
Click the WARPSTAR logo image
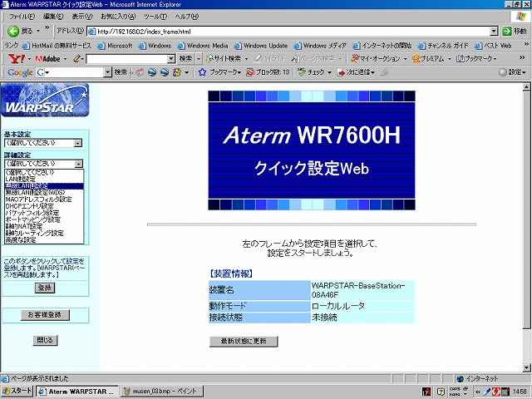pos(45,100)
